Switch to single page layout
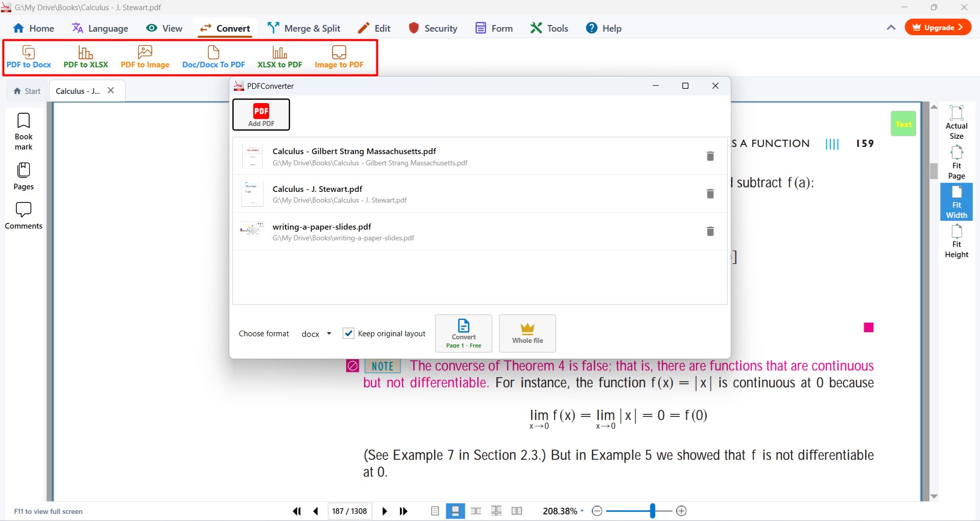Viewport: 980px width, 521px height. [435, 511]
